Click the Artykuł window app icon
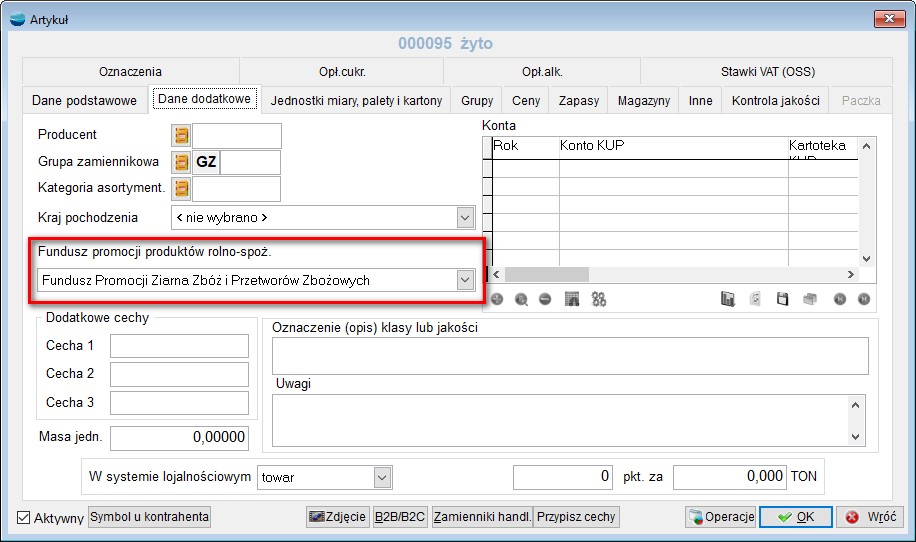This screenshot has width=916, height=542. coord(18,19)
